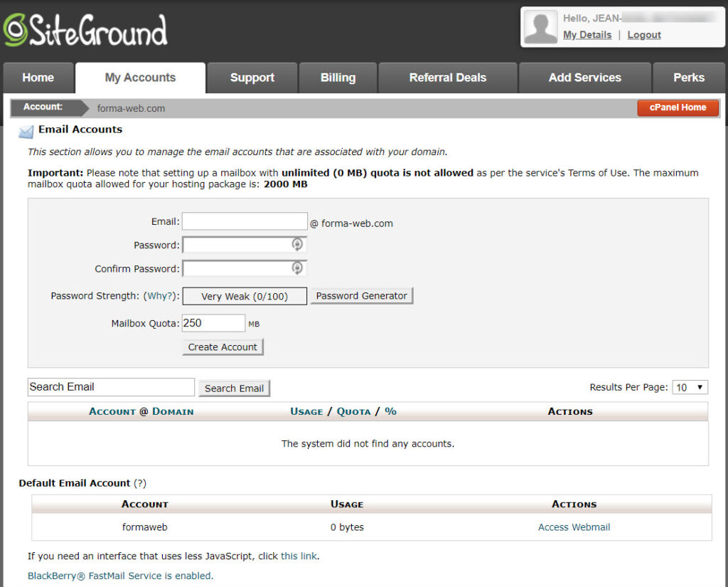Image resolution: width=728 pixels, height=587 pixels.
Task: Click the Search Email button
Action: coord(234,388)
